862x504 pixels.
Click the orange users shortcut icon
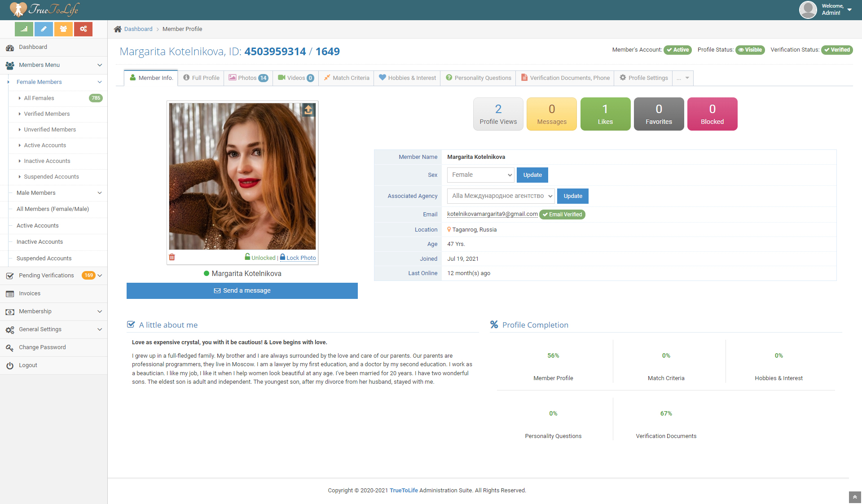pyautogui.click(x=63, y=29)
